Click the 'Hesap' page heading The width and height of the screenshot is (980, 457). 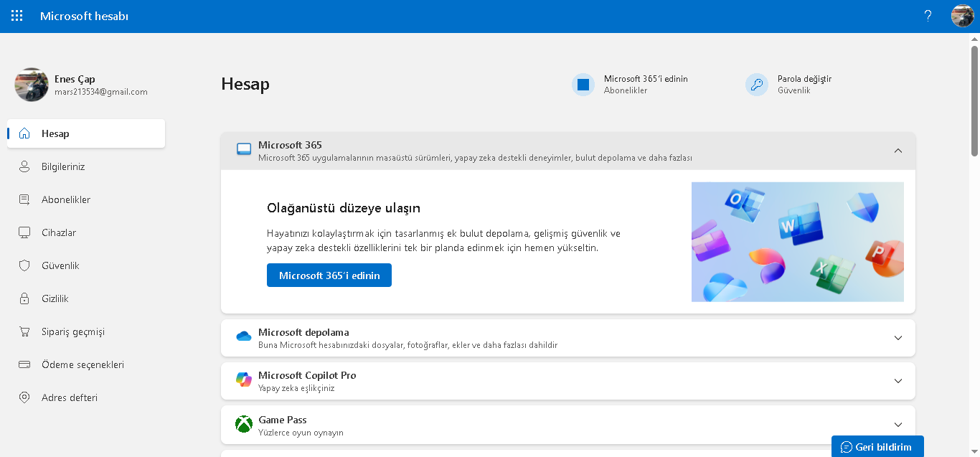245,84
